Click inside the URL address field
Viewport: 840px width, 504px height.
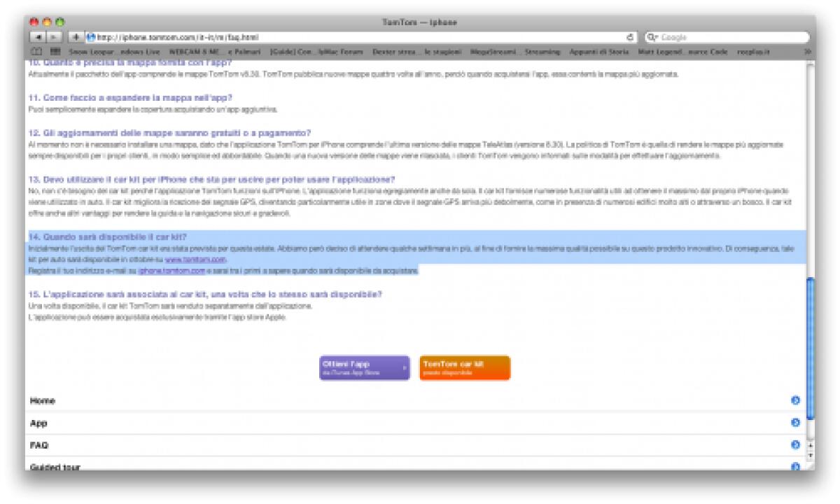click(350, 37)
